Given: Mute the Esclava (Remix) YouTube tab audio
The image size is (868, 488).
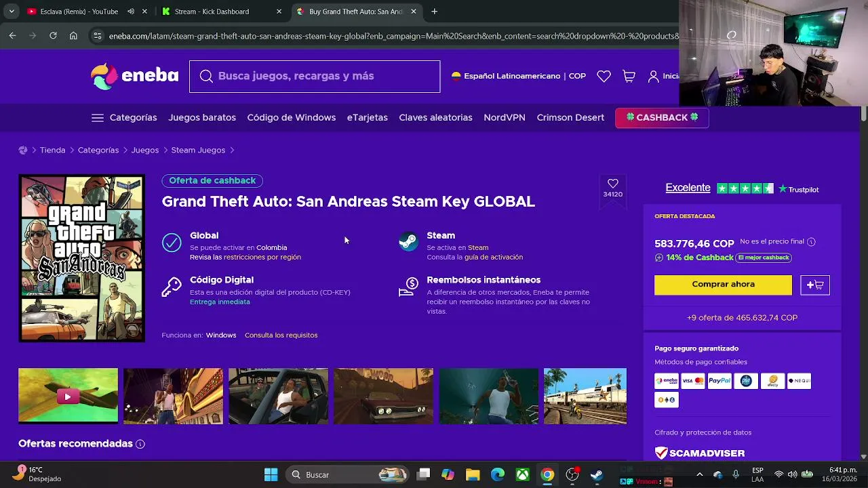Looking at the screenshot, I should coord(131,12).
